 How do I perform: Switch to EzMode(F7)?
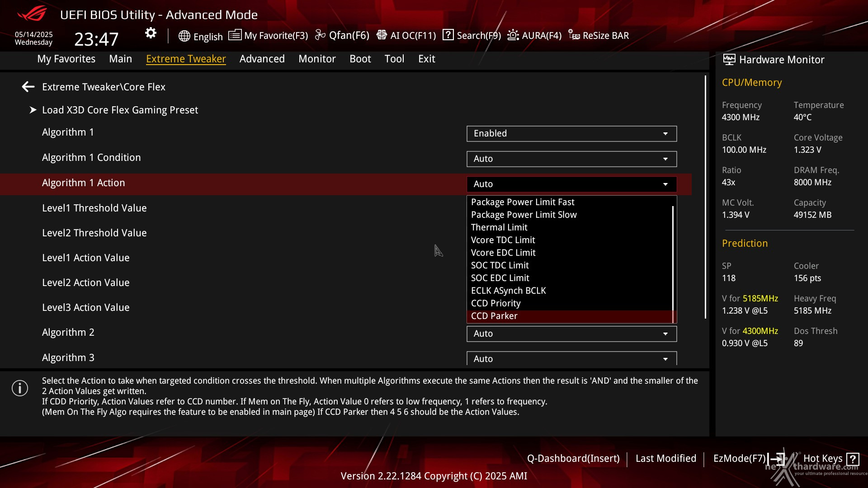tap(739, 459)
